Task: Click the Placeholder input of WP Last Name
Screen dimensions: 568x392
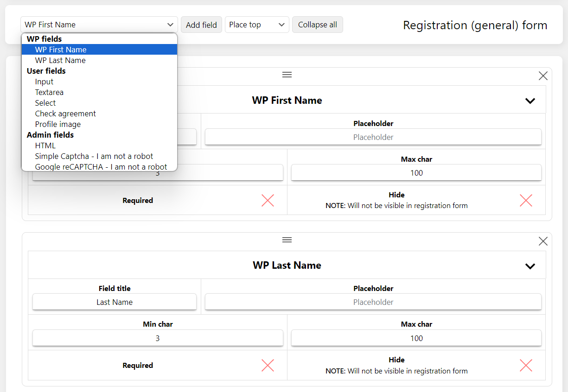Action: [373, 302]
